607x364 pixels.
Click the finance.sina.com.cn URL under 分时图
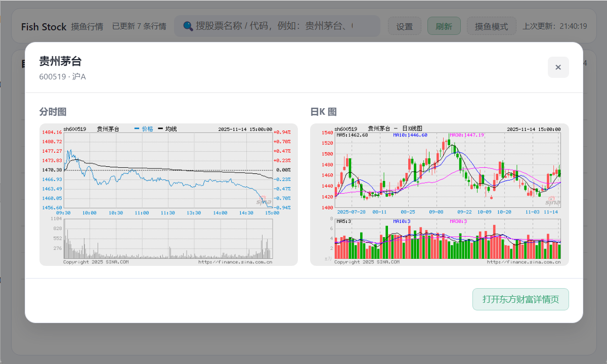(x=235, y=262)
